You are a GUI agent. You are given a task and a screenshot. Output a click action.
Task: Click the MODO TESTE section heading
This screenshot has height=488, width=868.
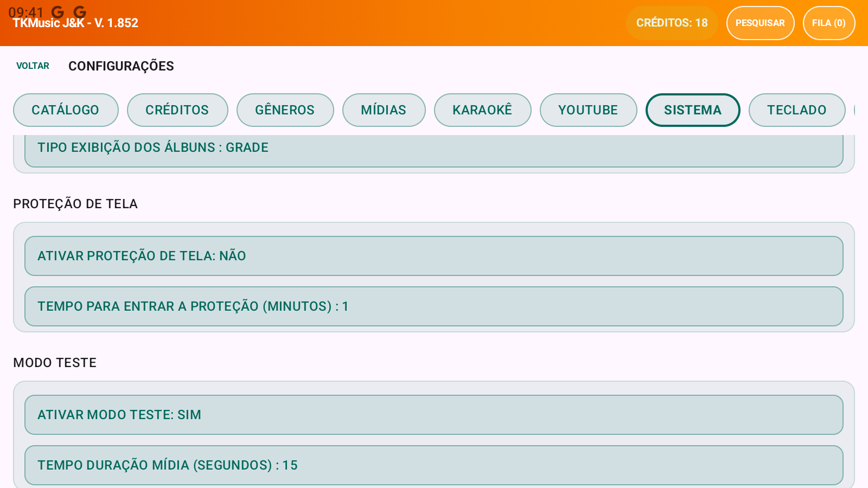pos(55,363)
